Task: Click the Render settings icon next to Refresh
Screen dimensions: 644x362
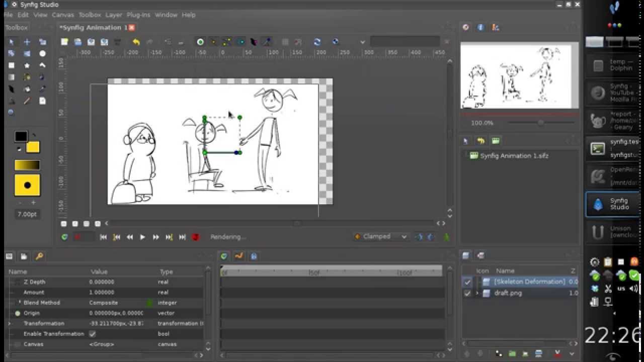Action: pos(336,42)
